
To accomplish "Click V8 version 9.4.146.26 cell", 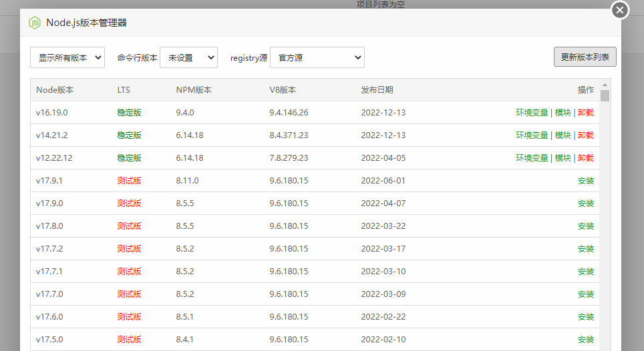I will [289, 112].
